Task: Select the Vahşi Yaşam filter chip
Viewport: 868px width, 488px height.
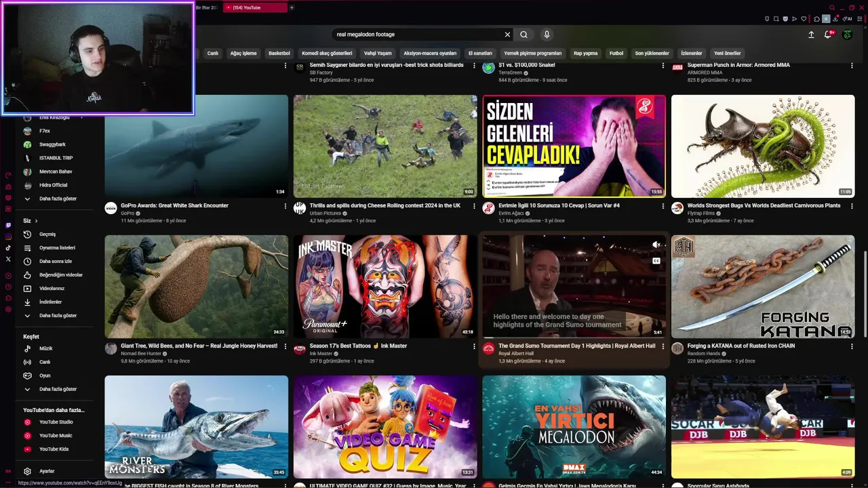Action: pyautogui.click(x=378, y=53)
